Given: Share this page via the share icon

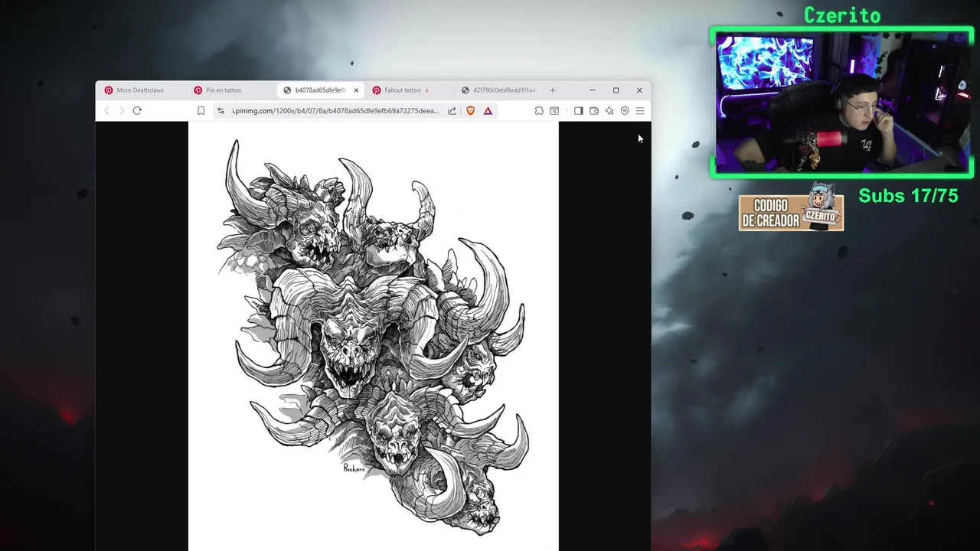Looking at the screenshot, I should pos(452,111).
